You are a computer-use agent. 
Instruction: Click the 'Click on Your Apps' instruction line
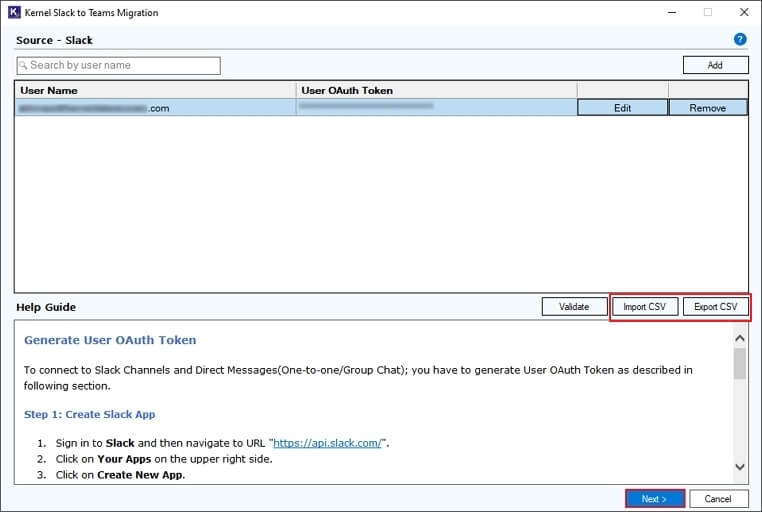(x=164, y=459)
